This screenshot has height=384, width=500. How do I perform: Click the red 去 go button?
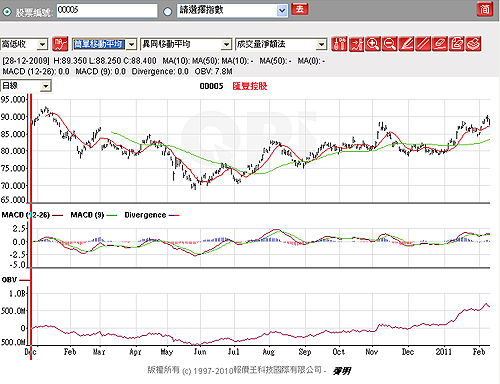click(300, 9)
